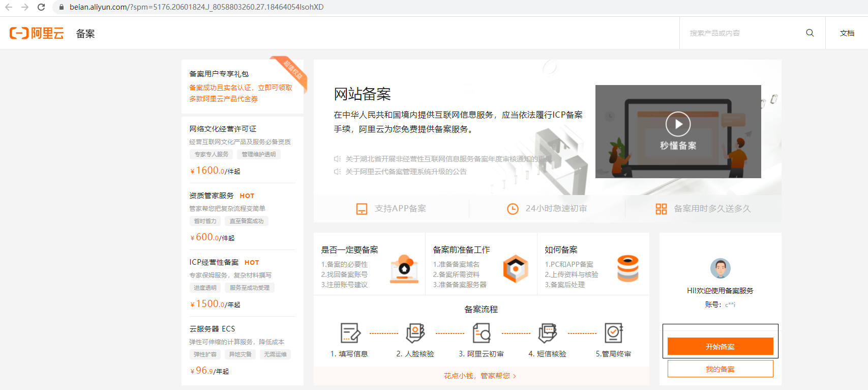Go back using browser back arrow
This screenshot has height=390, width=868.
point(9,7)
